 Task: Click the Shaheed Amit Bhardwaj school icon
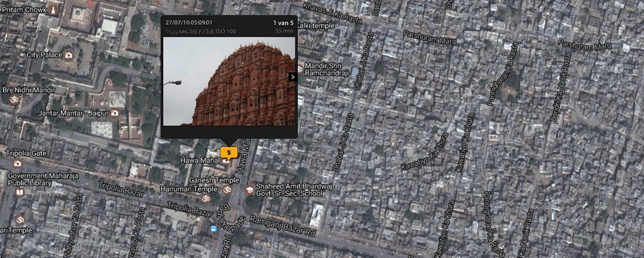[x=249, y=190]
